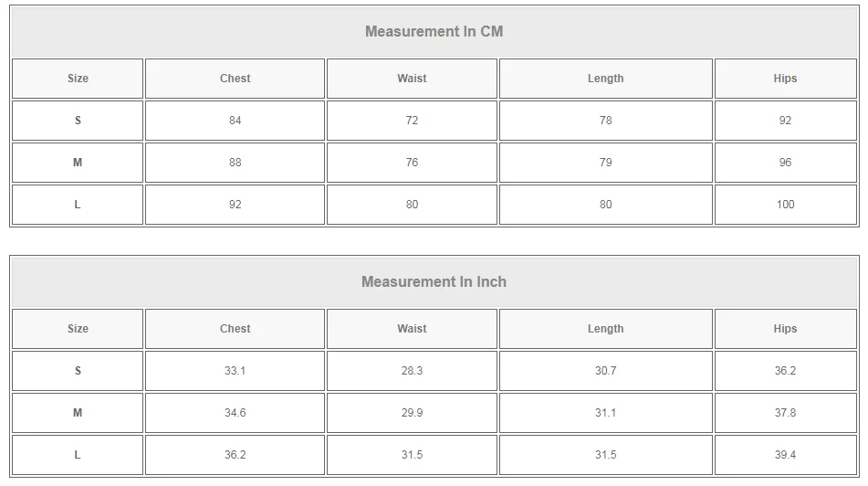Select the Chest header in the CM table
Screen dimensions: 868x486
(x=235, y=79)
